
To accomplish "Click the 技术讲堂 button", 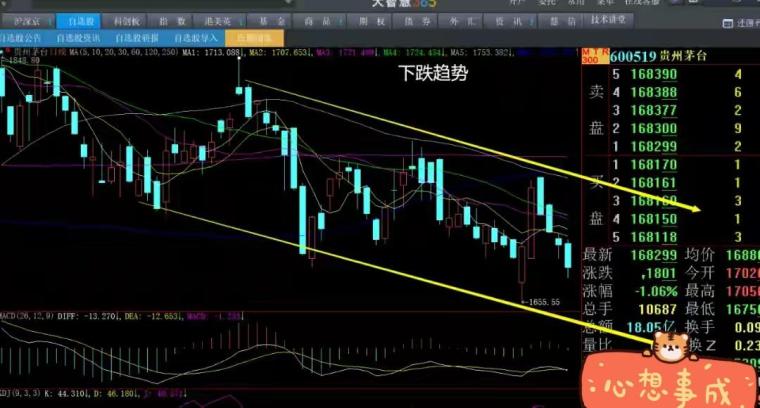I will pos(609,20).
